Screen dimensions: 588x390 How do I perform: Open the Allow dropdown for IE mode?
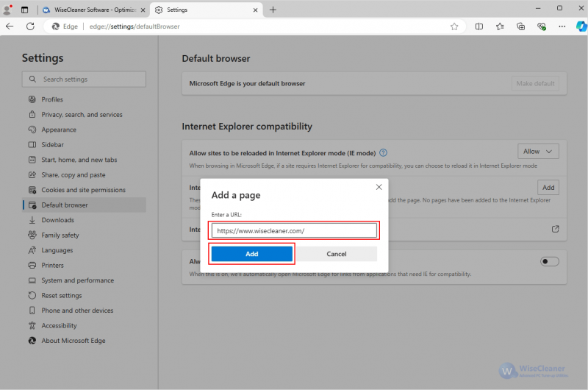(538, 152)
